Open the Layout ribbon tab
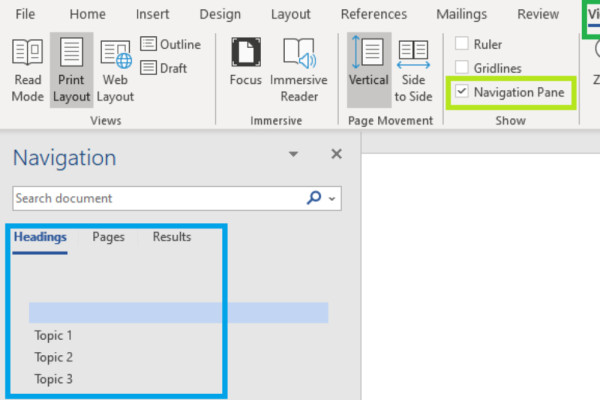The image size is (600, 400). coord(291,14)
